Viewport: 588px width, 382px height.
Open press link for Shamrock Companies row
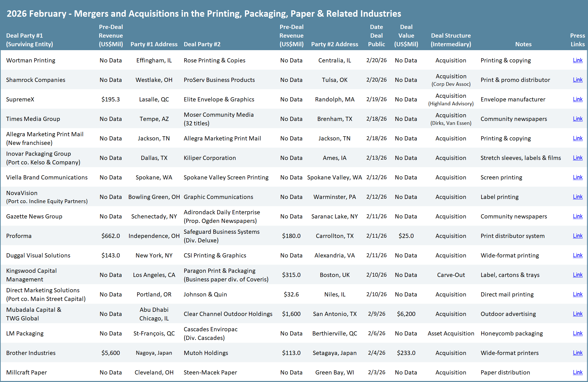577,80
